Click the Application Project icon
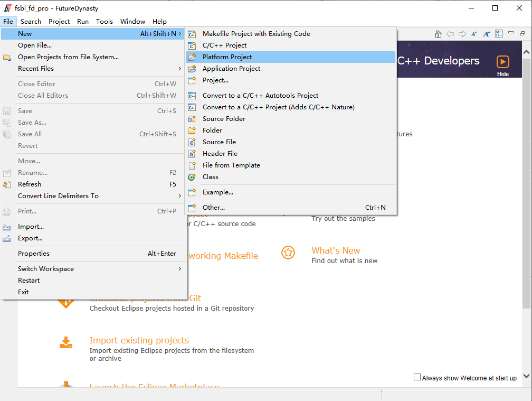 (192, 69)
